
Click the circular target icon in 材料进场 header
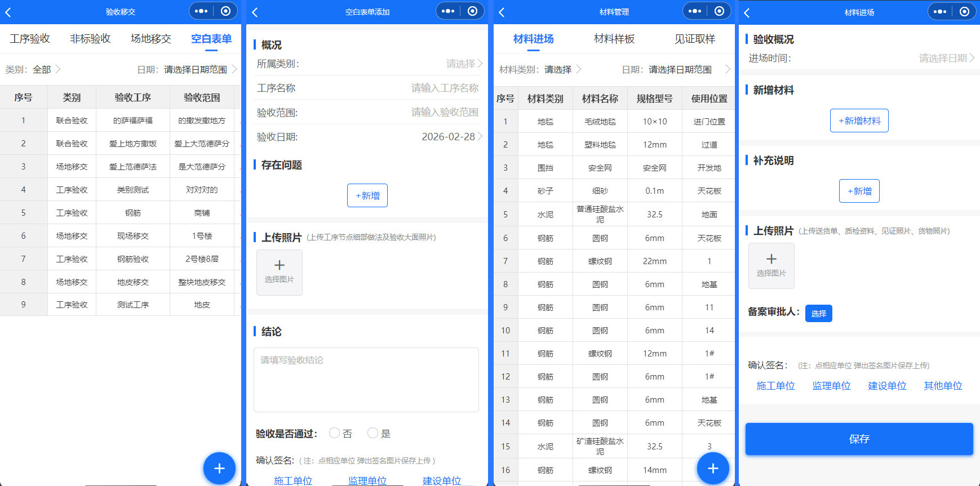coord(964,11)
